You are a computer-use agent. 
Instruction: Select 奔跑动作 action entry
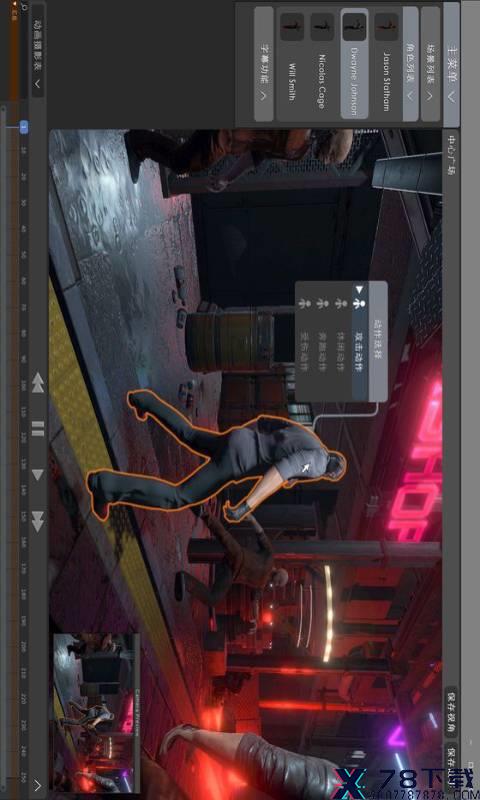[322, 352]
